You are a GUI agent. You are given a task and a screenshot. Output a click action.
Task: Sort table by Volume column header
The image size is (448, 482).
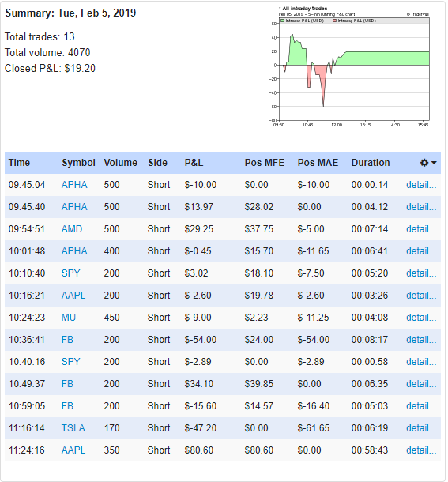click(x=120, y=163)
